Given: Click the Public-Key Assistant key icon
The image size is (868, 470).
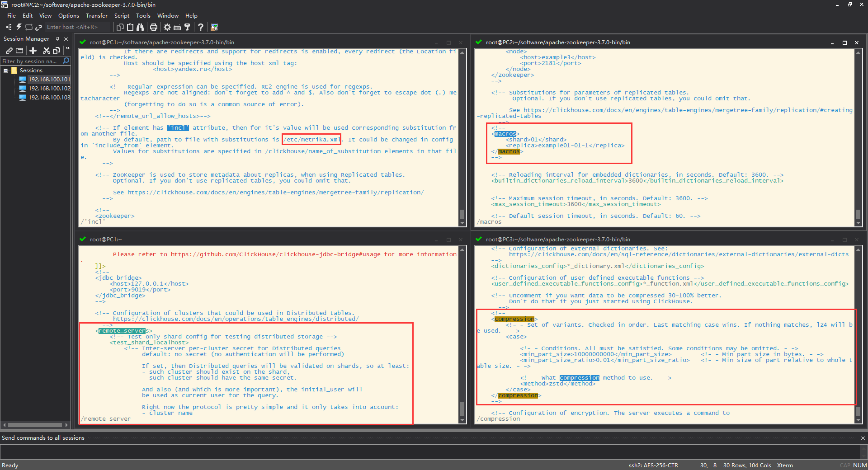Looking at the screenshot, I should tap(187, 27).
